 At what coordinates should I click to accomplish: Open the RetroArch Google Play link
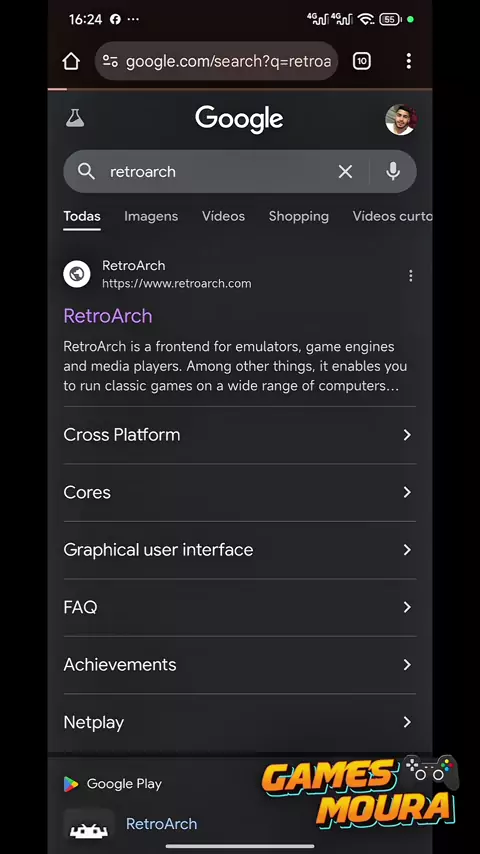[x=161, y=824]
